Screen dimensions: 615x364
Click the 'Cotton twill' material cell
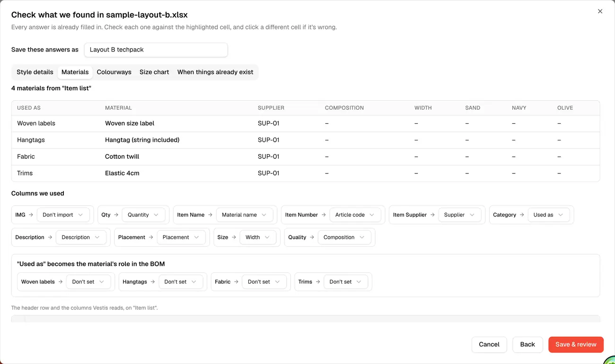pyautogui.click(x=122, y=156)
